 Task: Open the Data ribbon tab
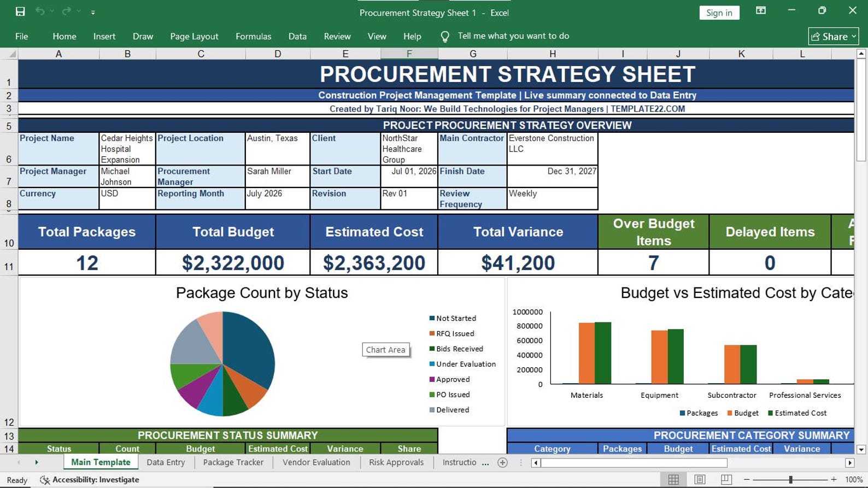(297, 36)
